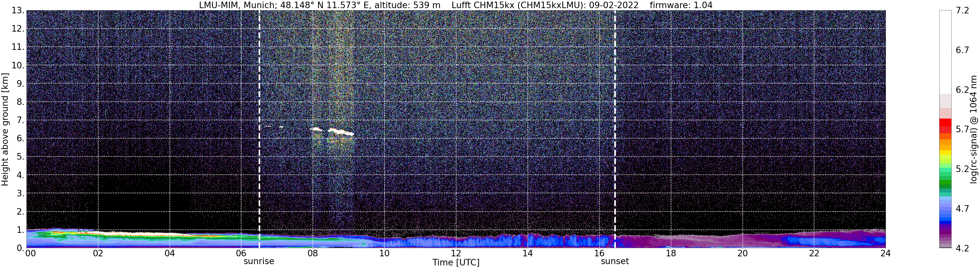980x269 pixels.
Task: Click the 'Height above ground [km]' axis label
Action: (x=5, y=129)
